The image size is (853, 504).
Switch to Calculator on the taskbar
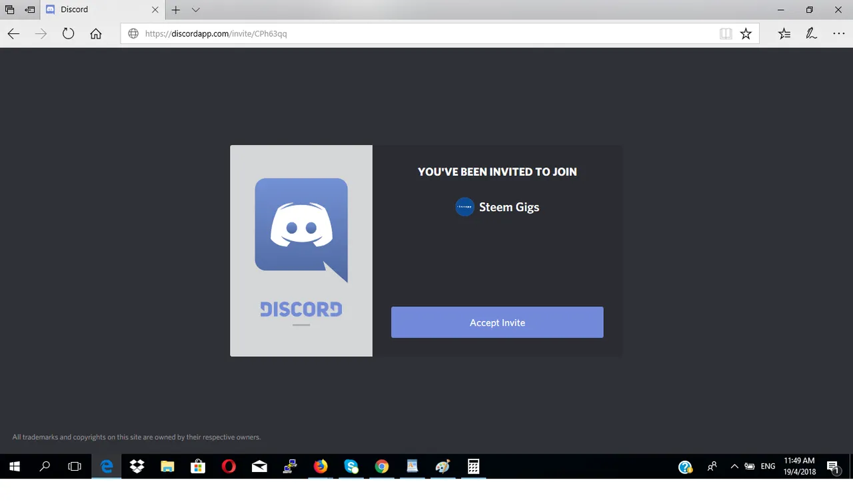[474, 467]
